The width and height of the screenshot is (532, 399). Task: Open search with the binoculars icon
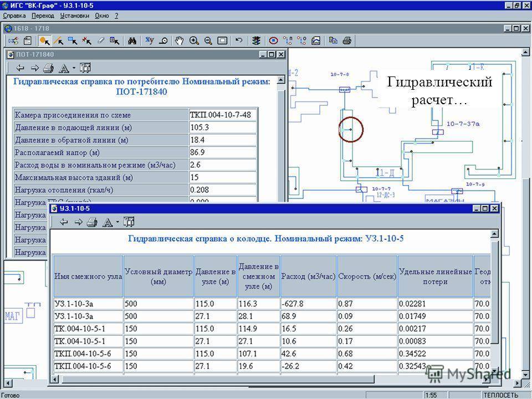pyautogui.click(x=132, y=40)
